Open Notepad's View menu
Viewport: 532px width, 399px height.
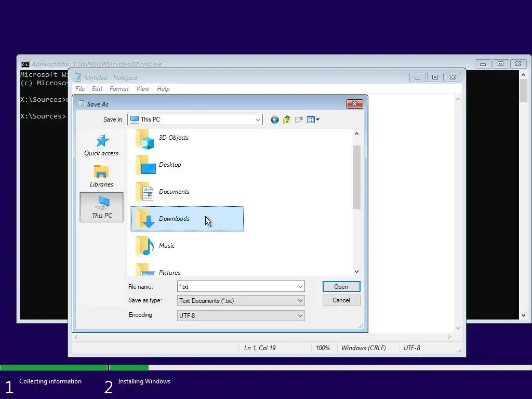pyautogui.click(x=143, y=89)
